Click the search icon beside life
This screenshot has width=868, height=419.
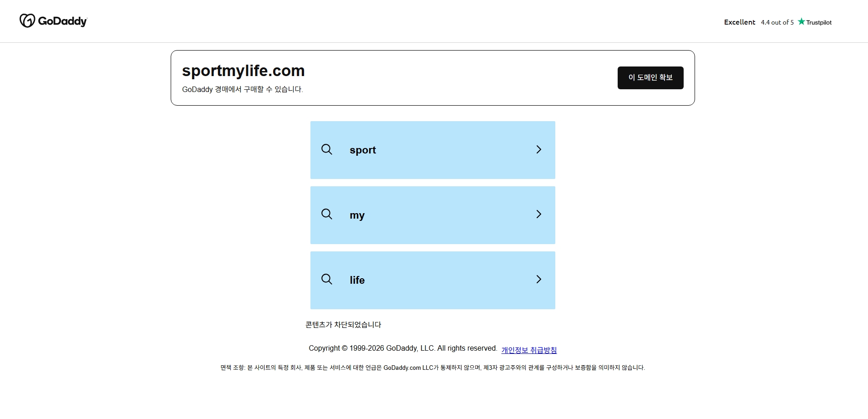pos(327,279)
